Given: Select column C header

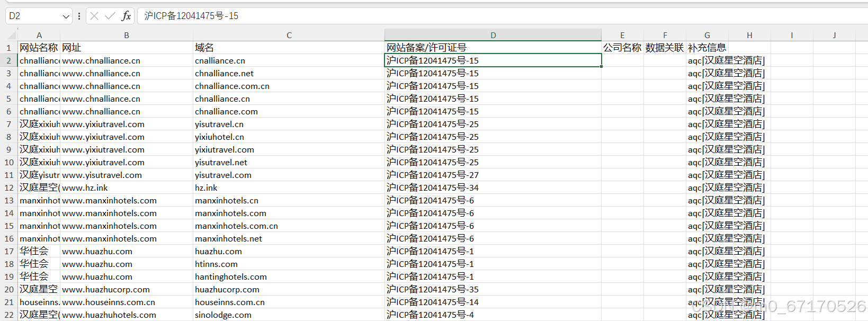Looking at the screenshot, I should coord(289,35).
